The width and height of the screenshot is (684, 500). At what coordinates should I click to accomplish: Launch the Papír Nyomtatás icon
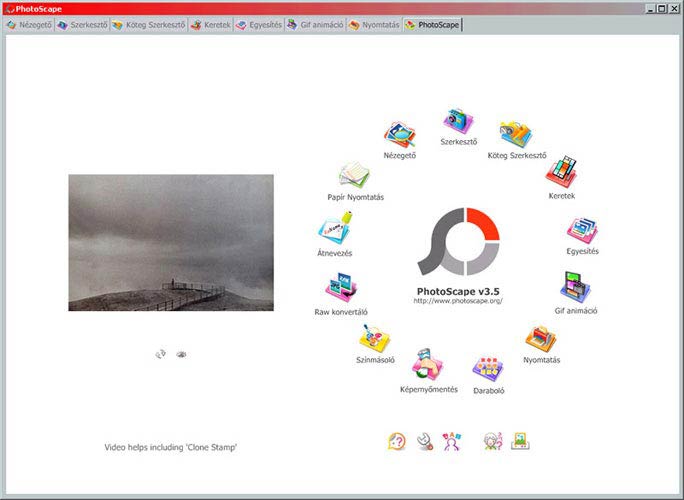(355, 176)
